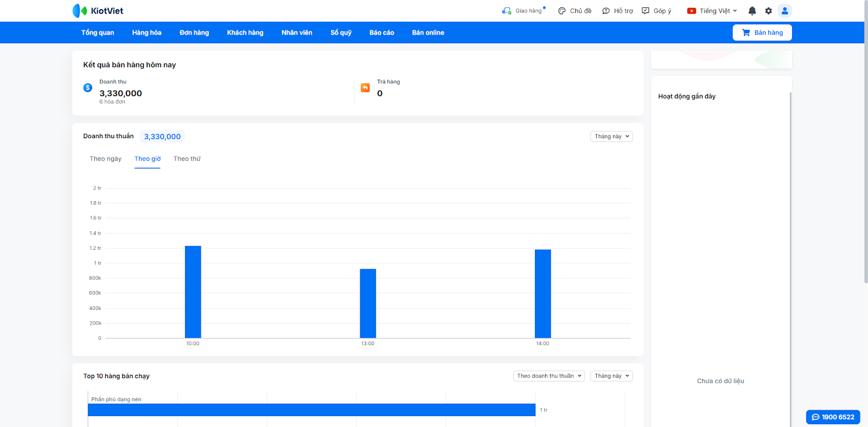Click the 2 tr axis label

pos(97,188)
